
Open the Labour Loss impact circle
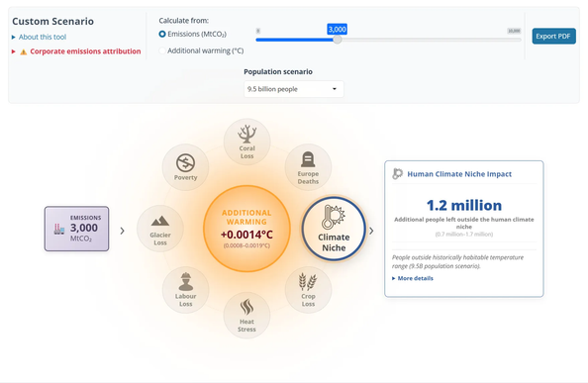185,290
